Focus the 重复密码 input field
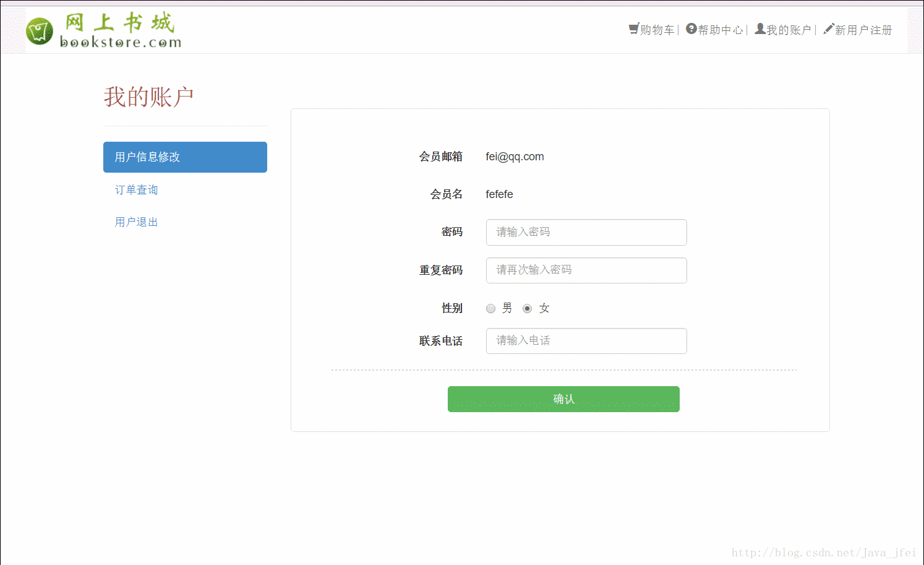The width and height of the screenshot is (924, 565). (x=586, y=270)
